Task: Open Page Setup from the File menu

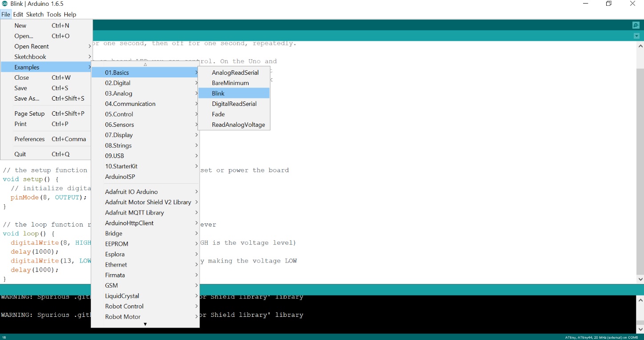Action: [46, 113]
